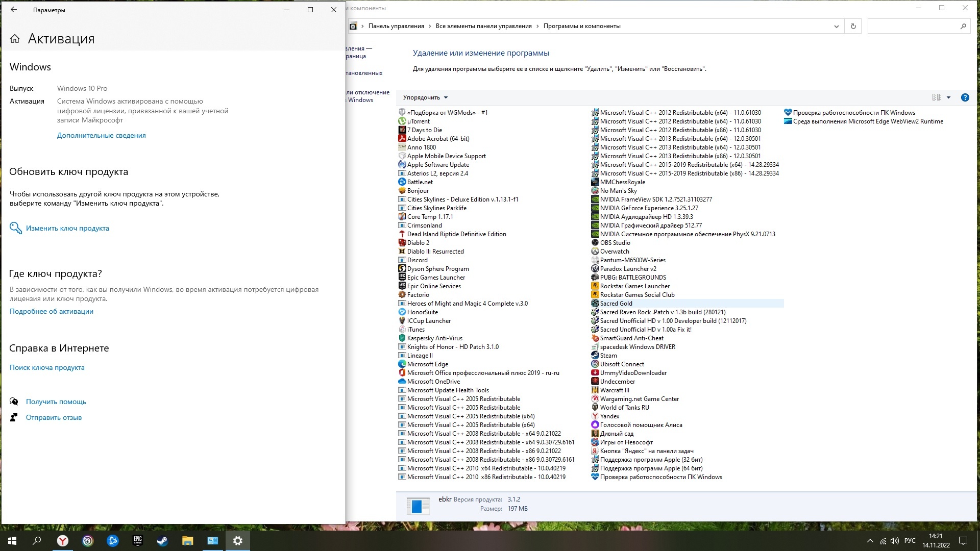Select Sacred Gold in program list
Screen dimensions: 980x551
point(616,304)
